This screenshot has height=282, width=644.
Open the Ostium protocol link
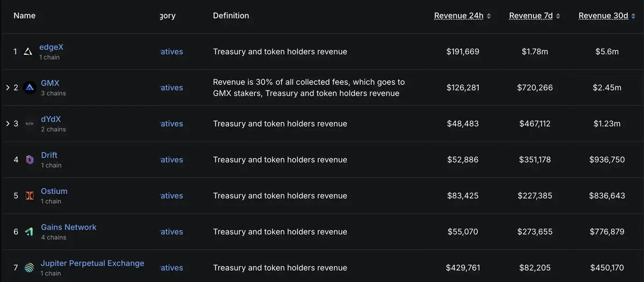pos(54,191)
